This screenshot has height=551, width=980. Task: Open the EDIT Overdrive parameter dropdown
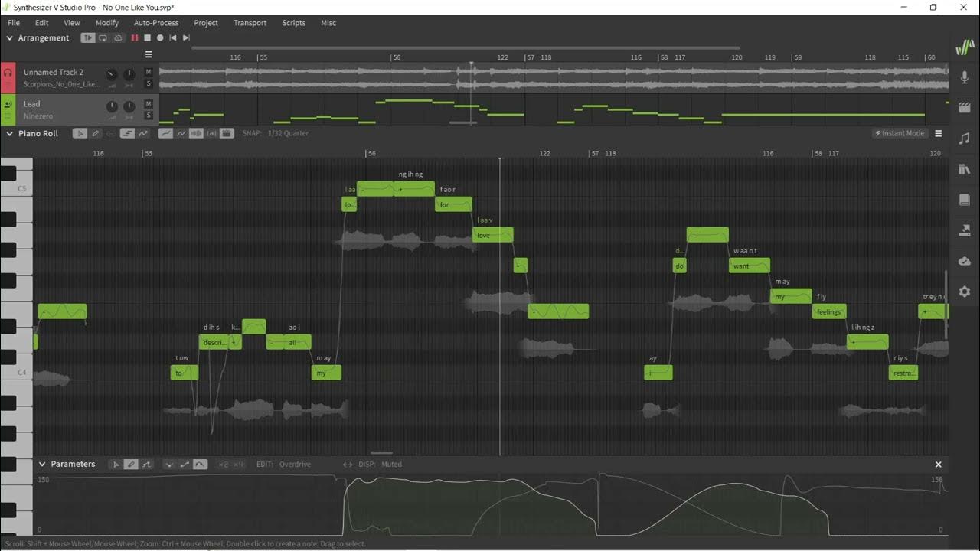(296, 465)
